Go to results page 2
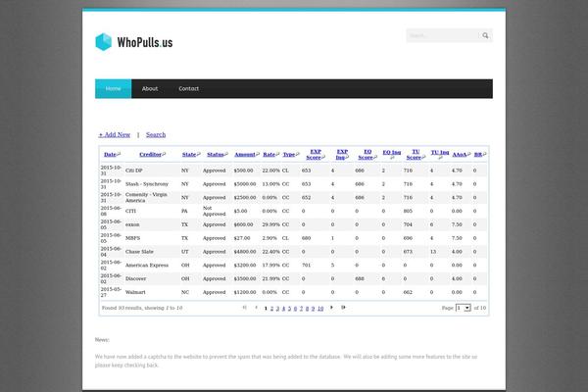The width and height of the screenshot is (588, 392). coord(271,309)
